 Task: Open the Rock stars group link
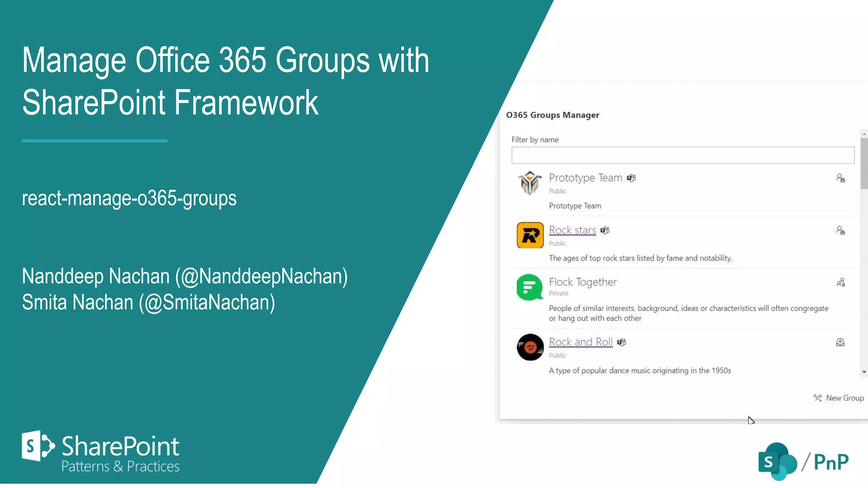coord(572,230)
